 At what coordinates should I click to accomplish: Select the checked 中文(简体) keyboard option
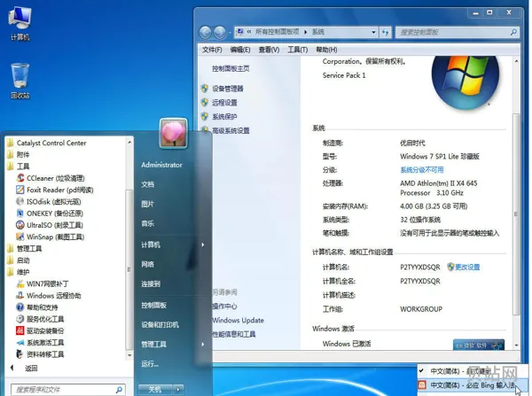[x=473, y=371]
